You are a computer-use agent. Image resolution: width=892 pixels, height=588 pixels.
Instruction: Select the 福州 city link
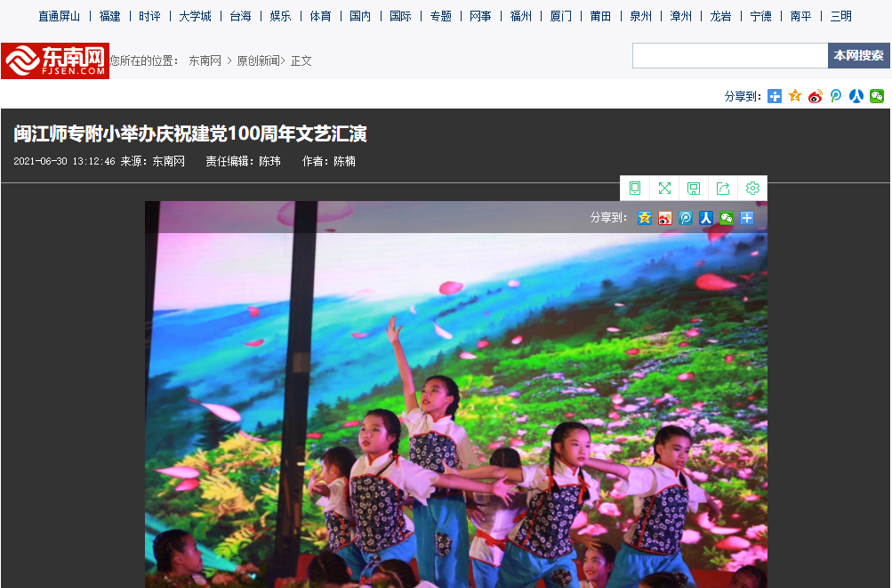click(x=521, y=17)
